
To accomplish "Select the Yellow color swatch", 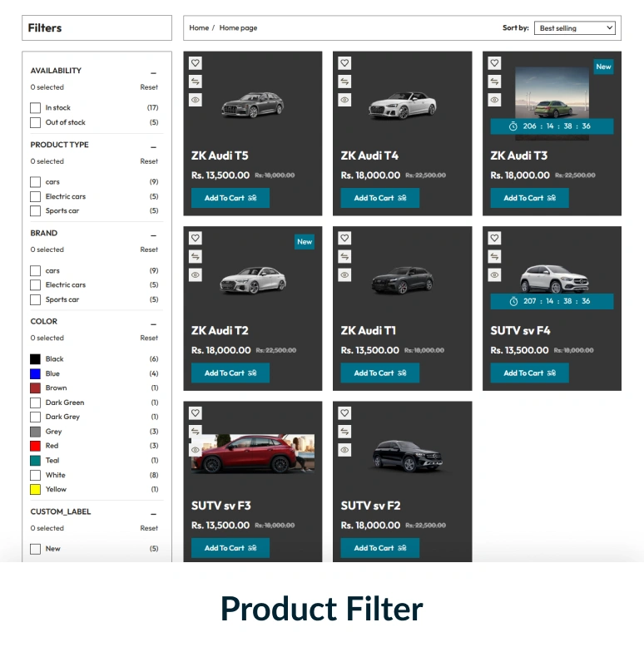I will click(35, 489).
